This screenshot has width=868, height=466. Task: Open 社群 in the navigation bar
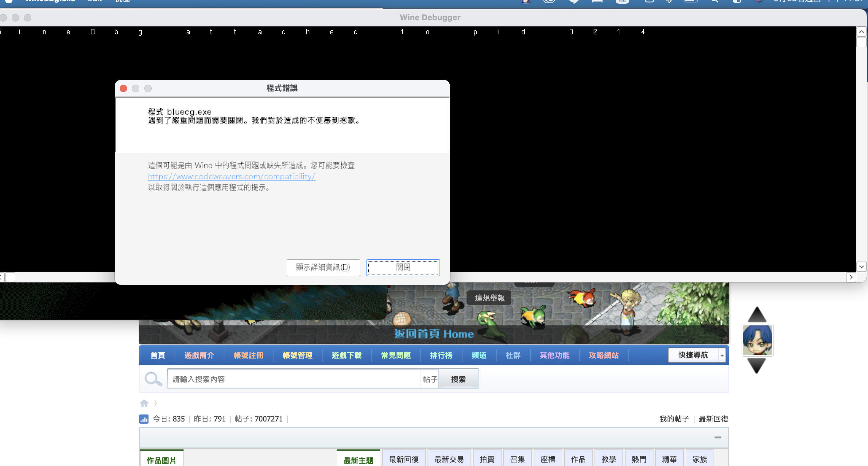pos(513,355)
